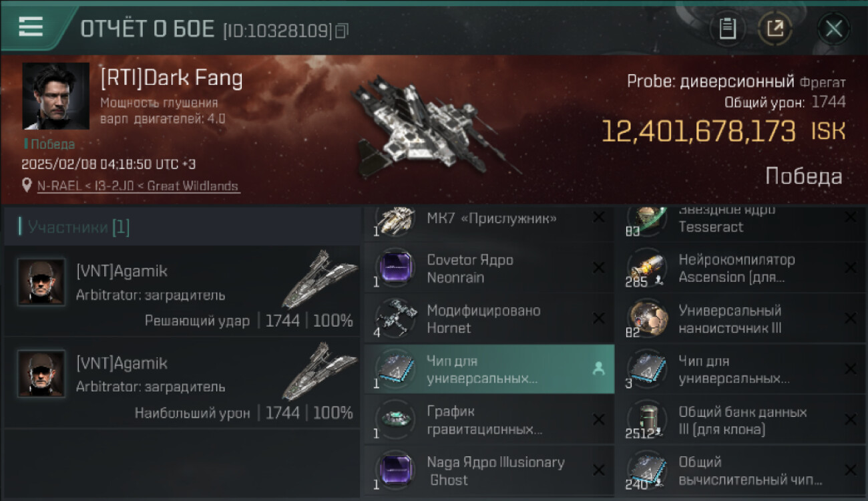This screenshot has width=868, height=501.
Task: Open the clipboard report icon
Action: click(727, 29)
